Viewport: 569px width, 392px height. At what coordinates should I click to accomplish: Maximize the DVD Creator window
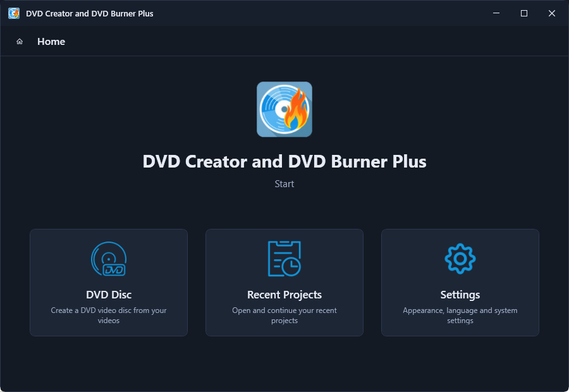(x=523, y=13)
